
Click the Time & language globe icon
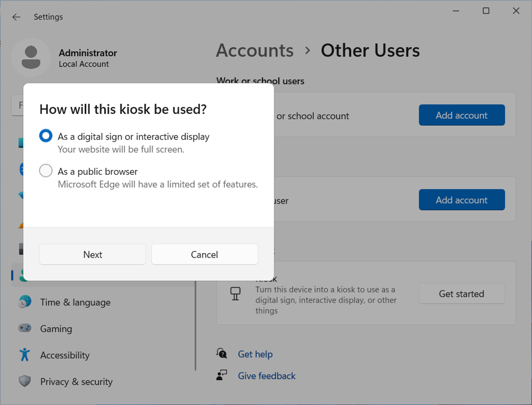tap(25, 302)
